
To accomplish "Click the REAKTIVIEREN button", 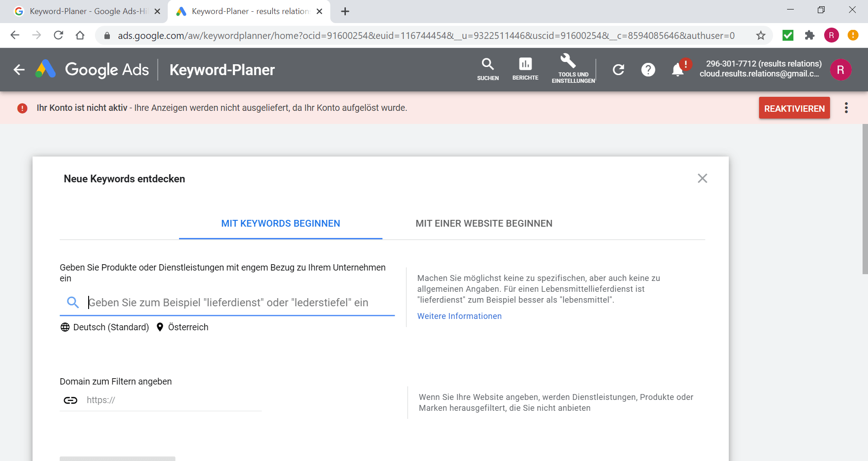I will coord(794,108).
